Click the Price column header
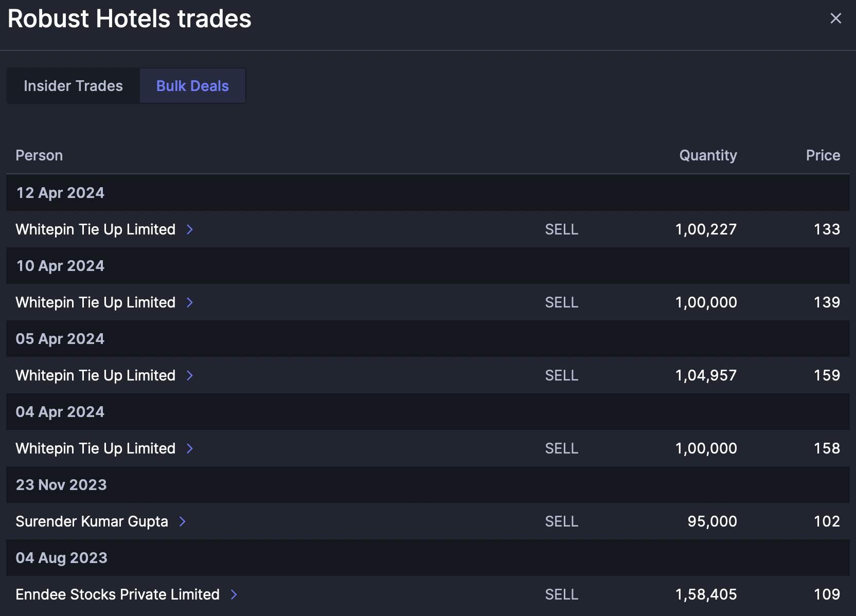The image size is (856, 616). tap(823, 155)
